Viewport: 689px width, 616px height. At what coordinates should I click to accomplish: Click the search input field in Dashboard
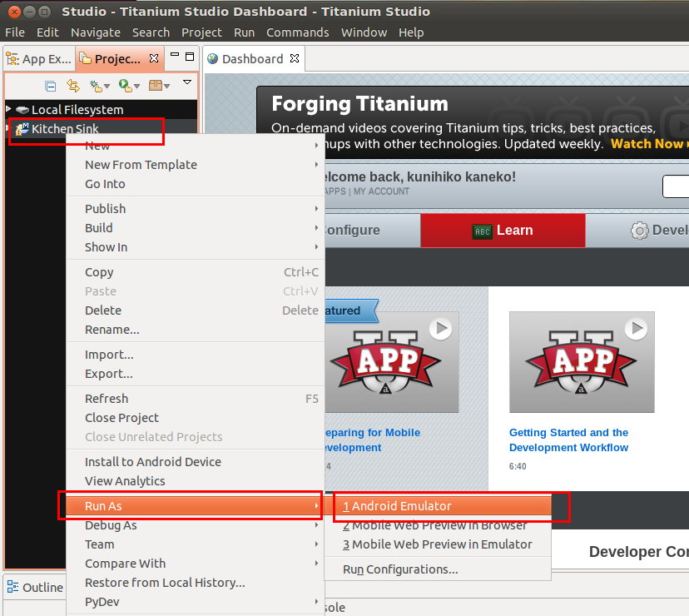[676, 186]
